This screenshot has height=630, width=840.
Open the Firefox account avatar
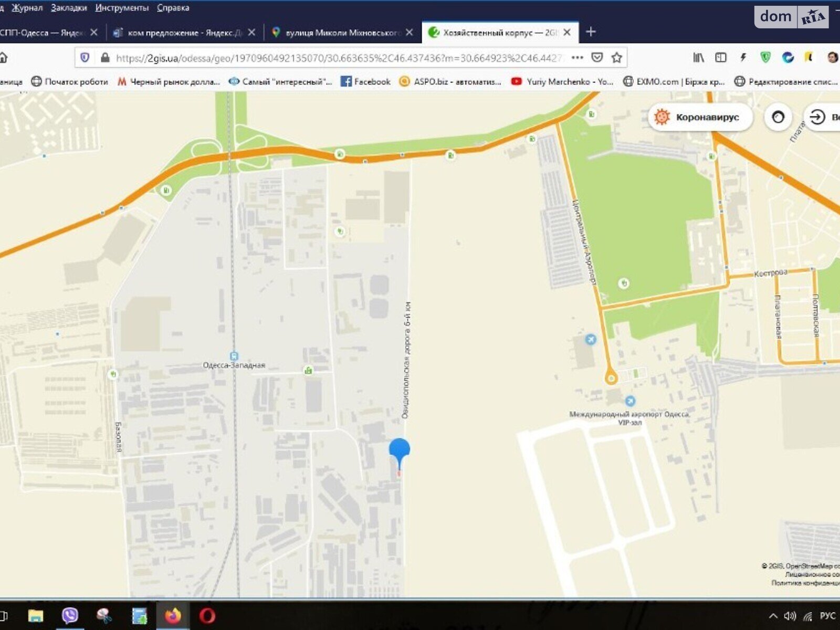[833, 58]
